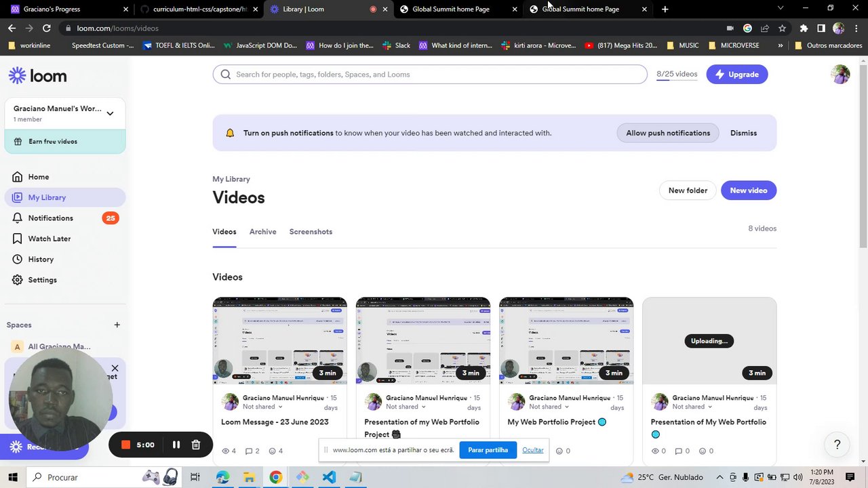Screen dimensions: 868x488
Task: Switch to the Archive tab
Action: (262, 232)
